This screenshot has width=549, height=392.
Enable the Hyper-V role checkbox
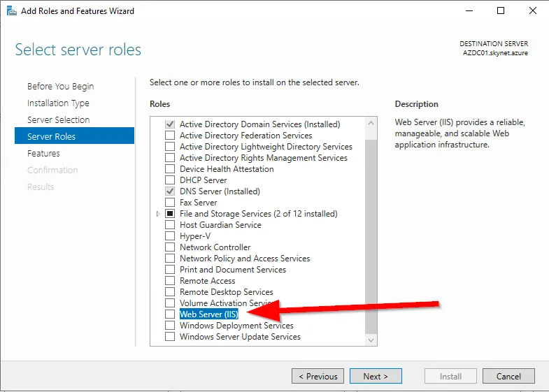170,236
